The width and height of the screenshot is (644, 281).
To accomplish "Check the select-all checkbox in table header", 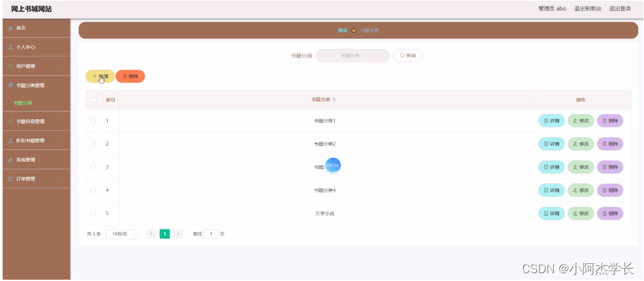I will 94,100.
